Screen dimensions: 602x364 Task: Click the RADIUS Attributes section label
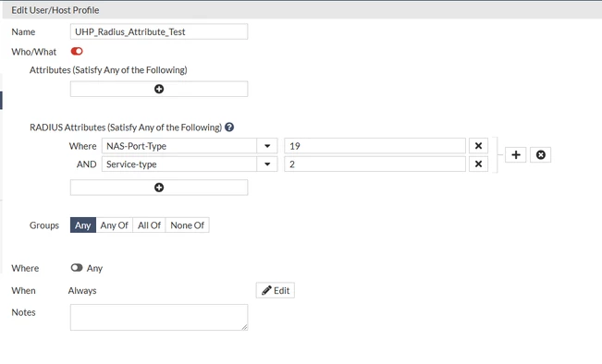pos(126,127)
